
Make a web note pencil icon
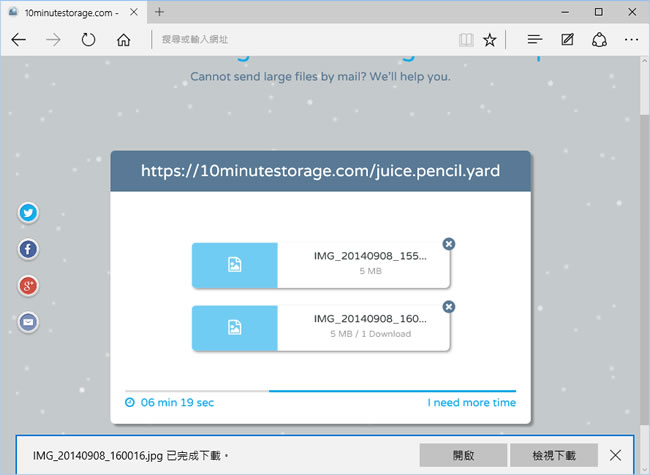click(567, 40)
